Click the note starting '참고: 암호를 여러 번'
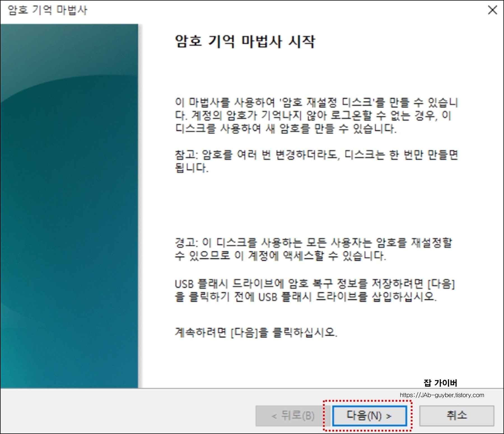 tap(316, 161)
